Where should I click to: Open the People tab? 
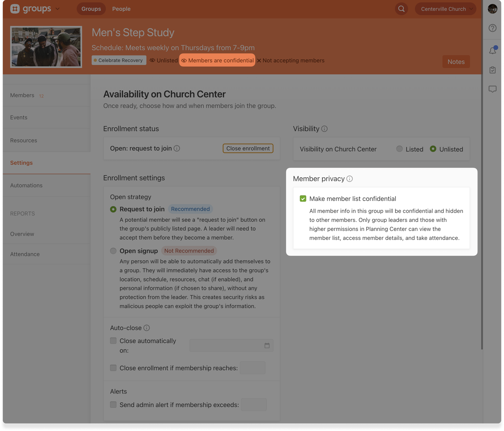pyautogui.click(x=121, y=9)
